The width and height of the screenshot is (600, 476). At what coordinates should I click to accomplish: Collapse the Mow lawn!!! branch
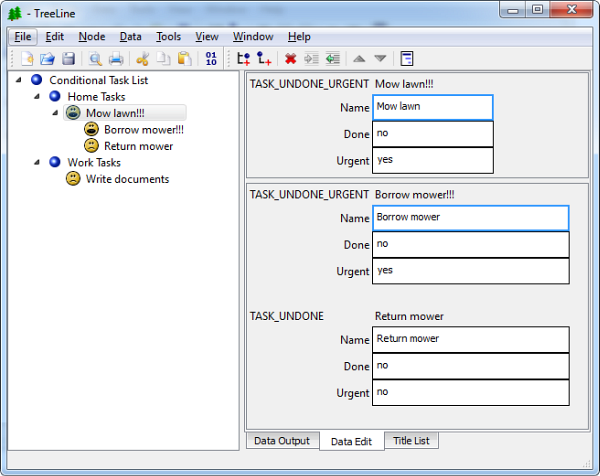coord(55,112)
